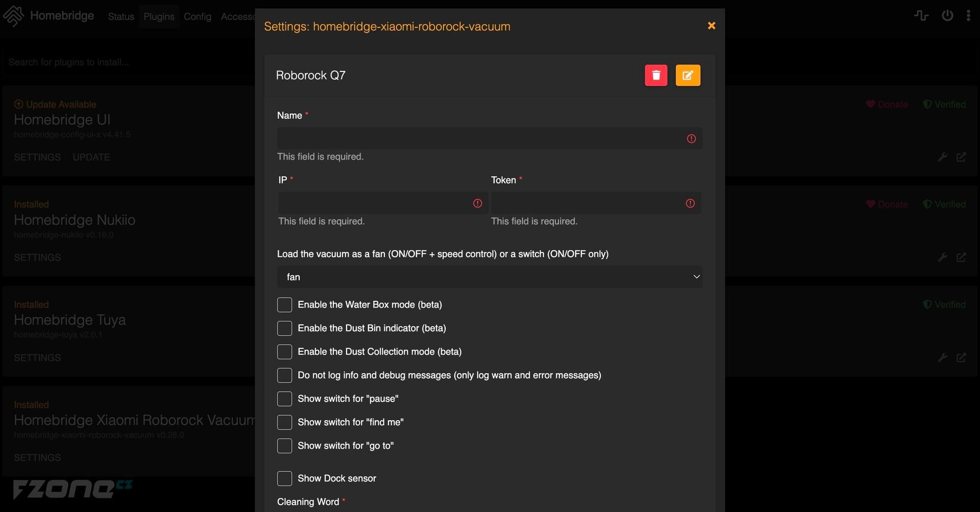Enable the Water Box mode checkbox
Screen dimensions: 980x512
click(284, 305)
